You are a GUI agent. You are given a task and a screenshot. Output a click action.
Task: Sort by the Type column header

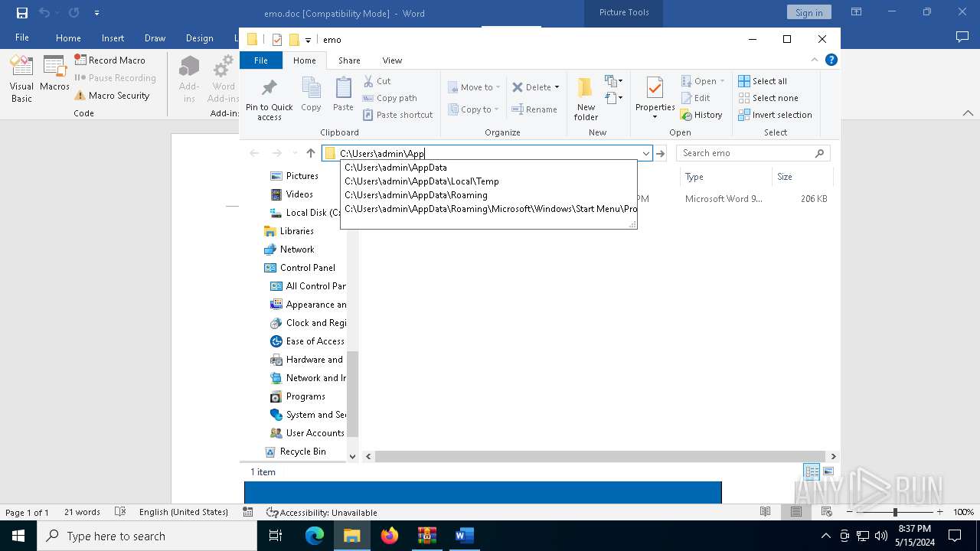pyautogui.click(x=726, y=177)
